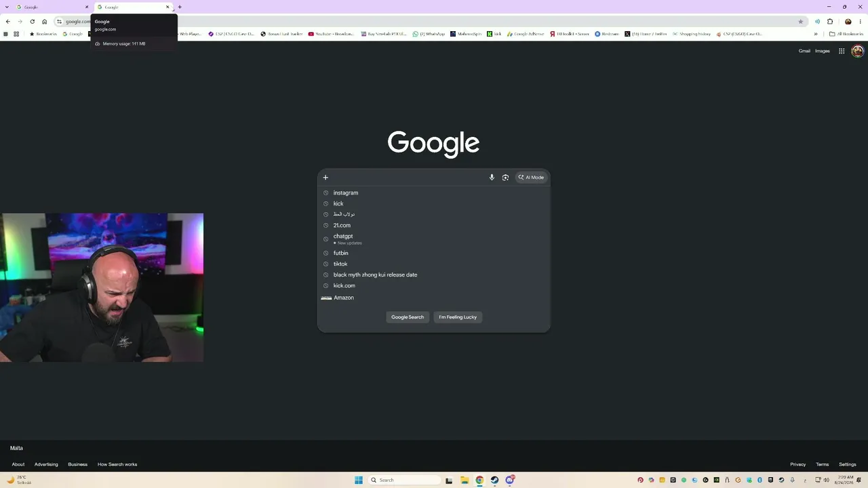This screenshot has width=868, height=488.
Task: Select the 'kick.com' search suggestion
Action: (434, 285)
